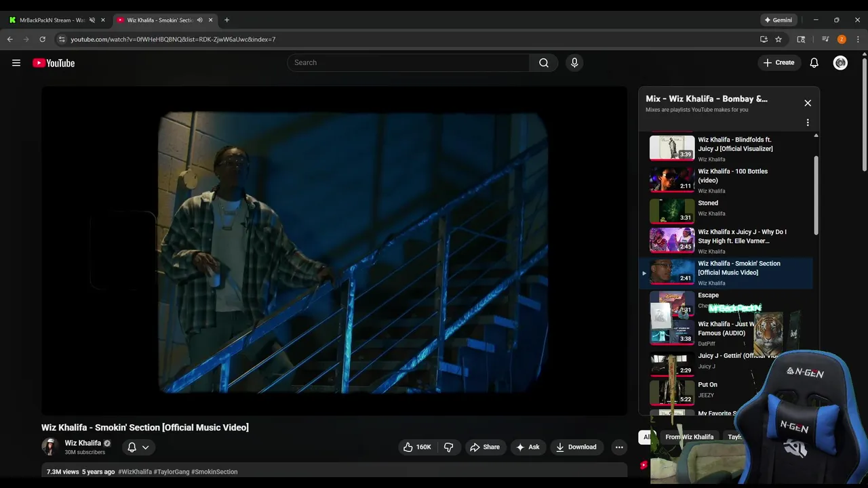
Task: Close the Mix playlist panel
Action: pos(808,103)
